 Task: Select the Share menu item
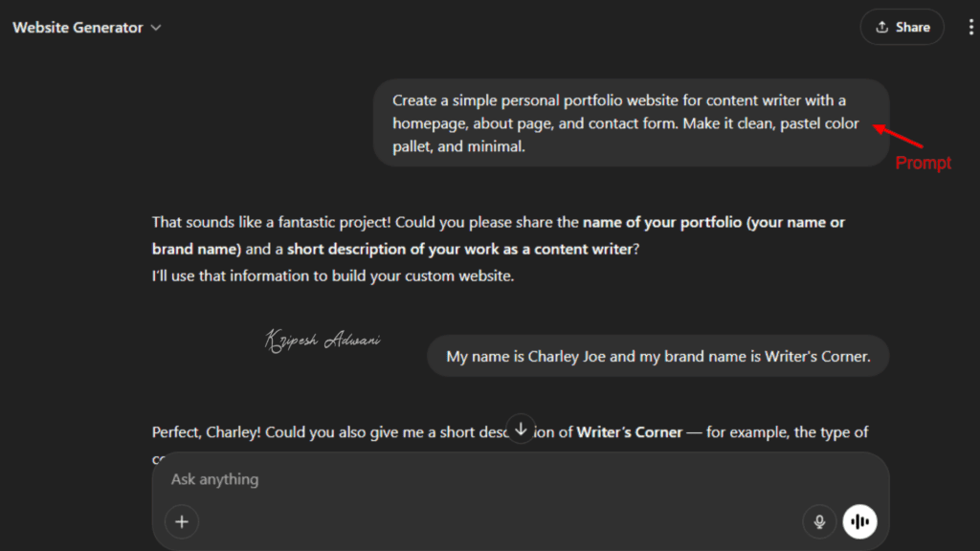(902, 27)
